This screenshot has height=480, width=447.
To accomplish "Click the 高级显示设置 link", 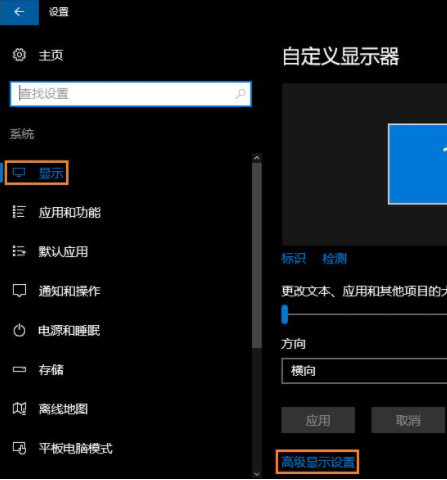I will click(318, 462).
